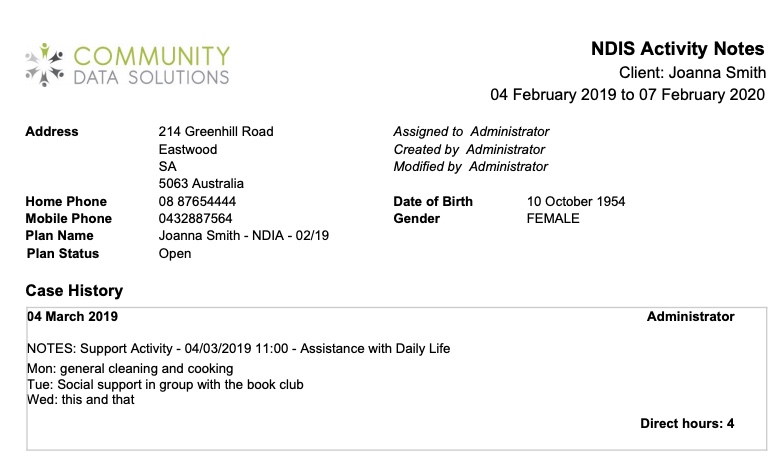Click the Community Data Solutions snowflake logo icon
Image resolution: width=783 pixels, height=468 pixels.
pyautogui.click(x=45, y=65)
